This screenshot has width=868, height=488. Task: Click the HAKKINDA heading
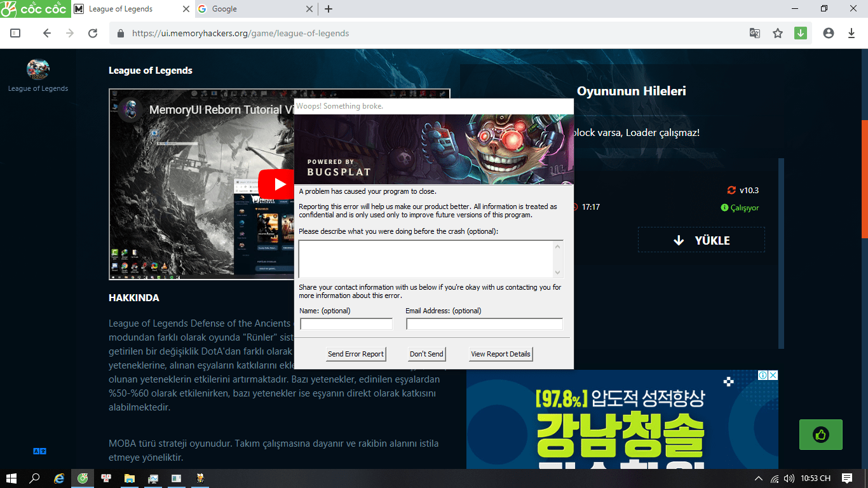pos(134,298)
